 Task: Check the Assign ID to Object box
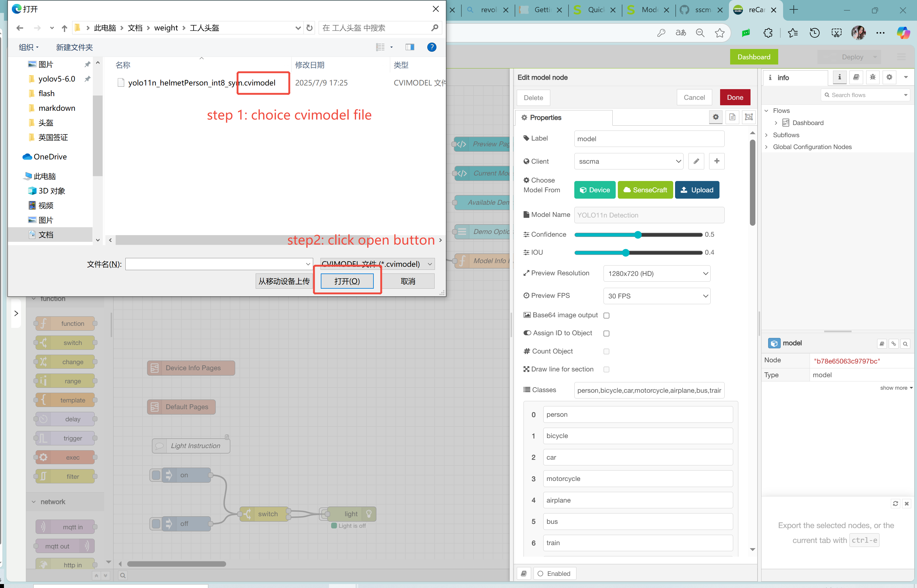coord(606,333)
